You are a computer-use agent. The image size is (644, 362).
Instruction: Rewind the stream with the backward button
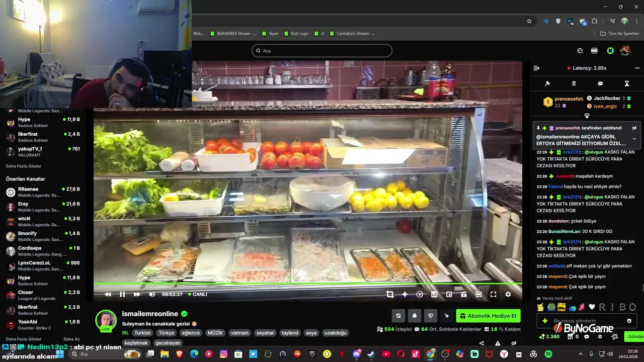pyautogui.click(x=108, y=294)
